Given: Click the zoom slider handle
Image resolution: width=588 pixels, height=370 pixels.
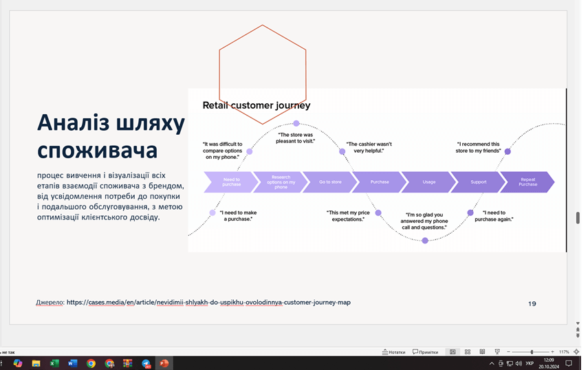Looking at the screenshot, I should [531, 351].
